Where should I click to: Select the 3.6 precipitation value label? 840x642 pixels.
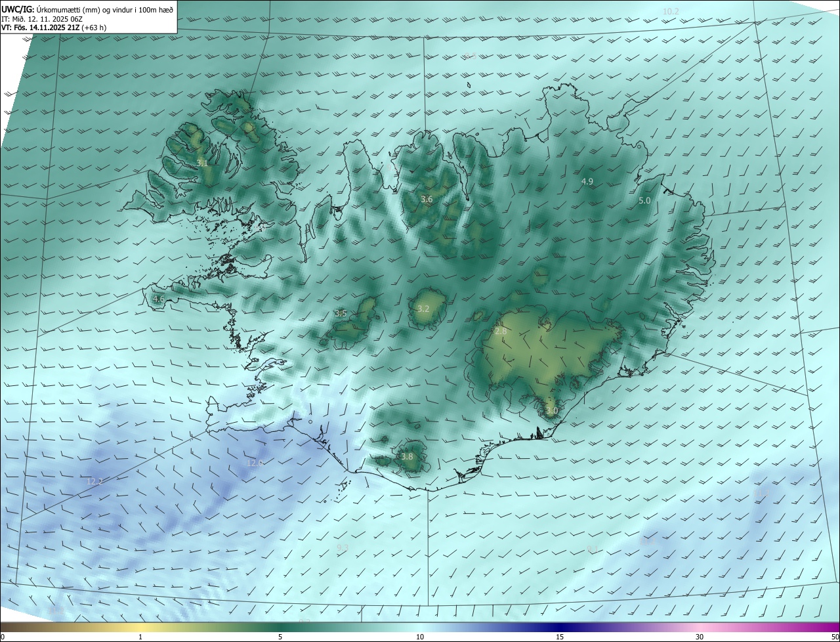[x=427, y=199]
